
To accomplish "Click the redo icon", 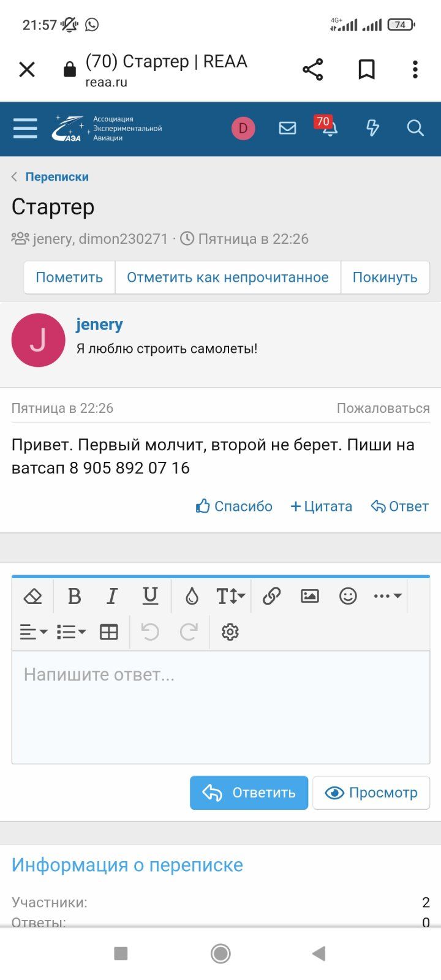I will point(189,632).
